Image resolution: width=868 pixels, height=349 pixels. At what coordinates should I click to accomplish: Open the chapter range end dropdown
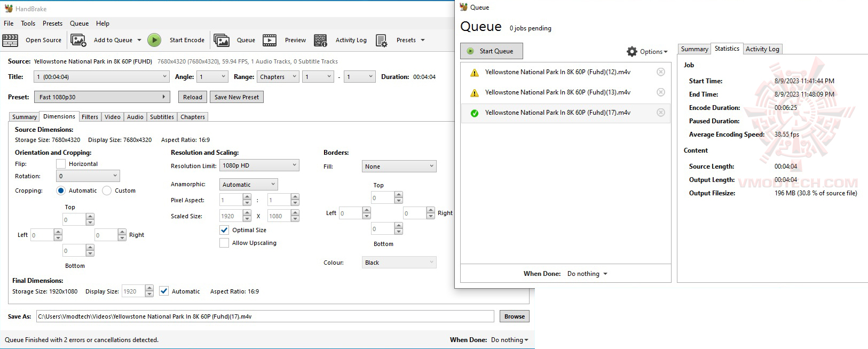point(360,77)
